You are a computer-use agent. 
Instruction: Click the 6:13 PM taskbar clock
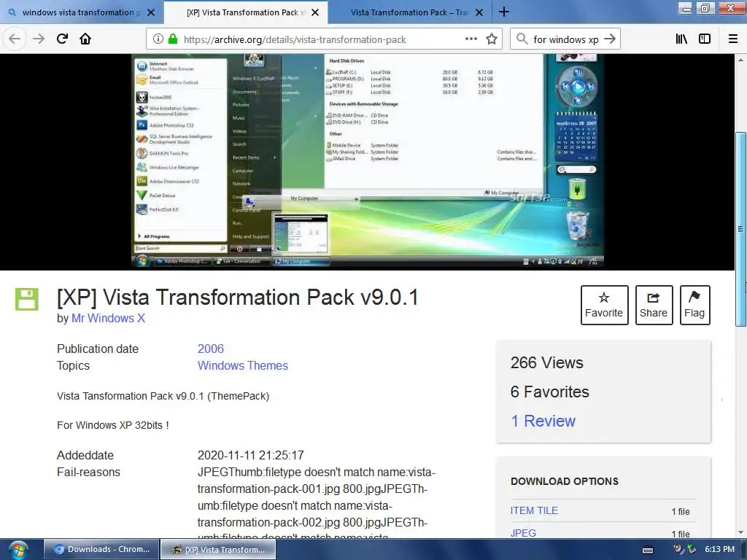[719, 549]
